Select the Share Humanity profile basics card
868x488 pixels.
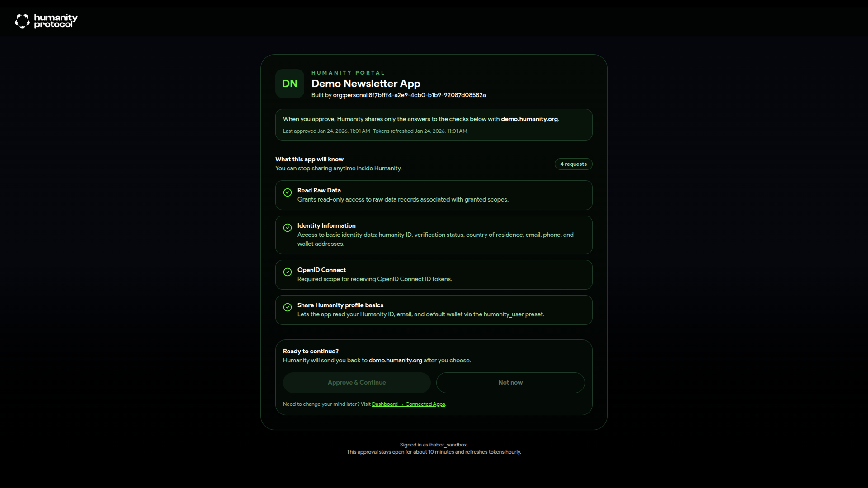click(434, 310)
